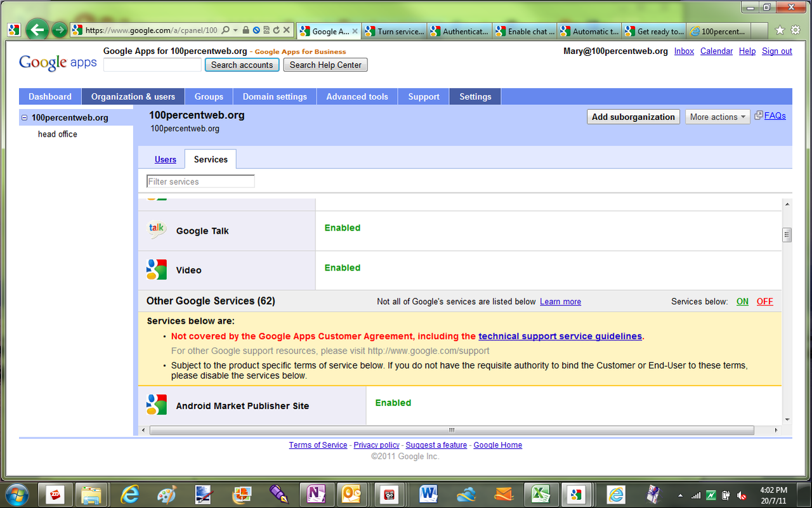Turn services below ON
The width and height of the screenshot is (812, 508).
(x=742, y=302)
